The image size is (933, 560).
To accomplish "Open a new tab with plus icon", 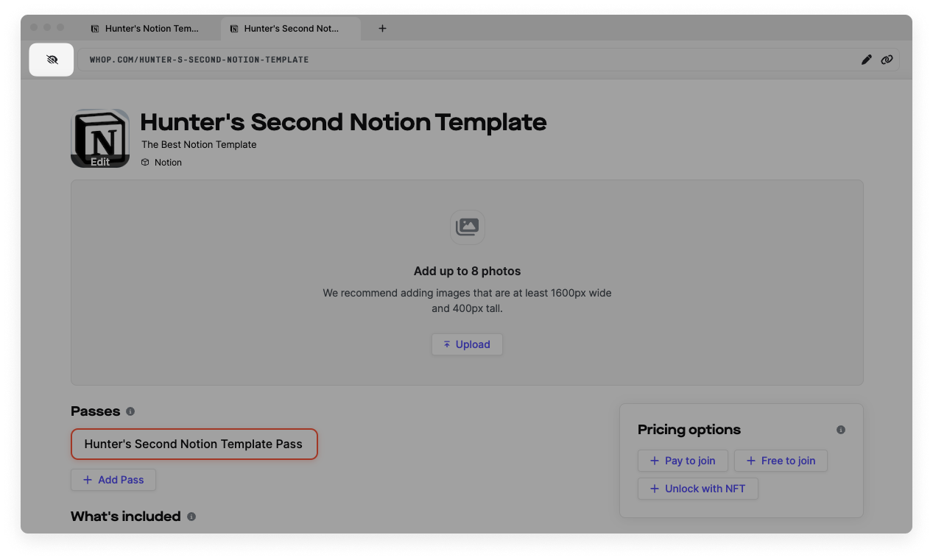I will 382,29.
